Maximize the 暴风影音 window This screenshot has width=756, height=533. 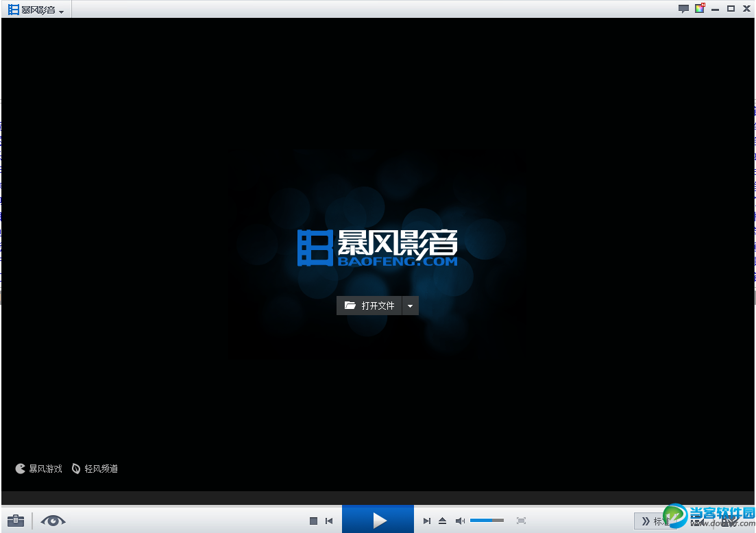[731, 9]
